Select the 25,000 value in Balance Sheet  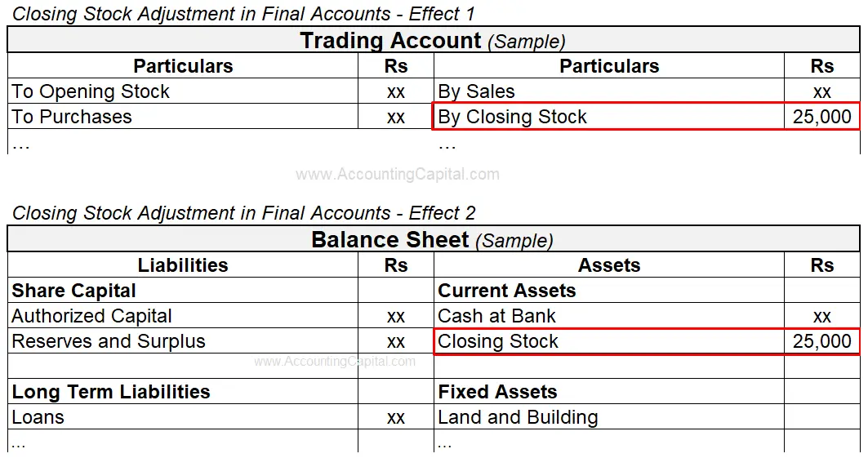(x=821, y=341)
